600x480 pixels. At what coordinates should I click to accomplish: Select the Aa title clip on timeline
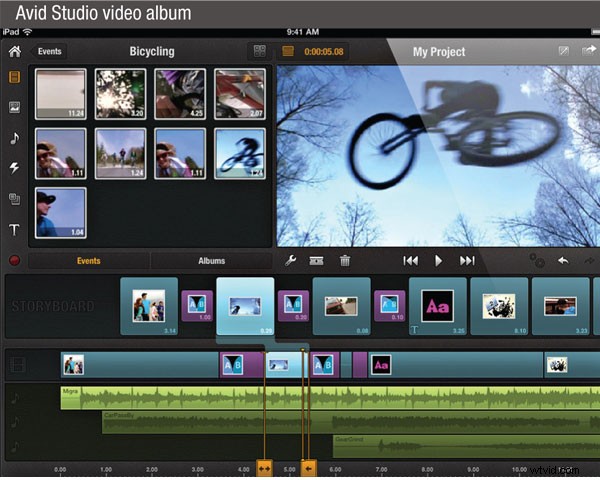pos(455,365)
